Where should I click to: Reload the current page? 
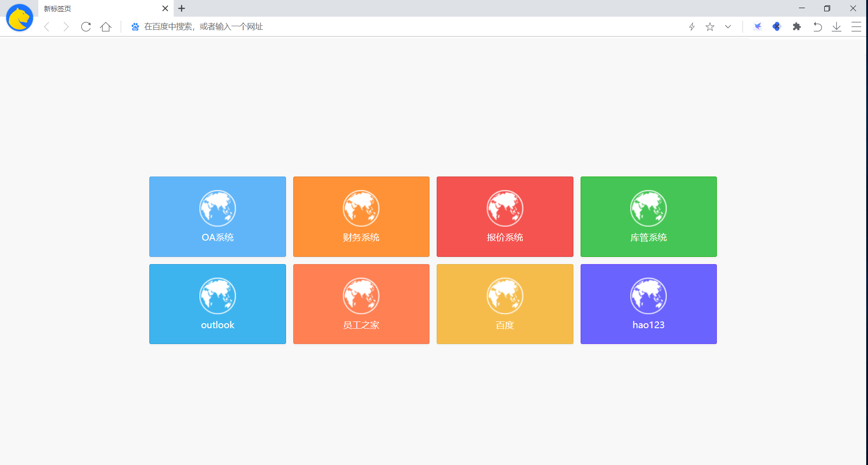coord(86,27)
